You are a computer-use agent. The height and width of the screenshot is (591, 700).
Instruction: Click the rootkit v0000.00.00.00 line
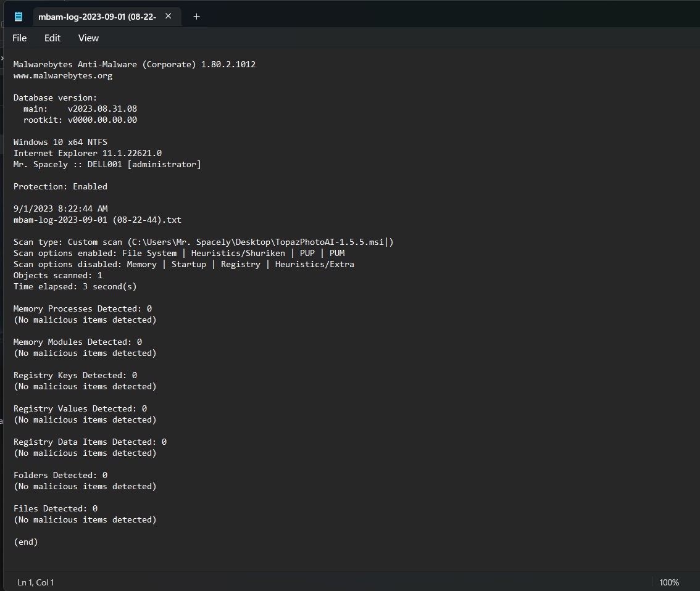(80, 120)
